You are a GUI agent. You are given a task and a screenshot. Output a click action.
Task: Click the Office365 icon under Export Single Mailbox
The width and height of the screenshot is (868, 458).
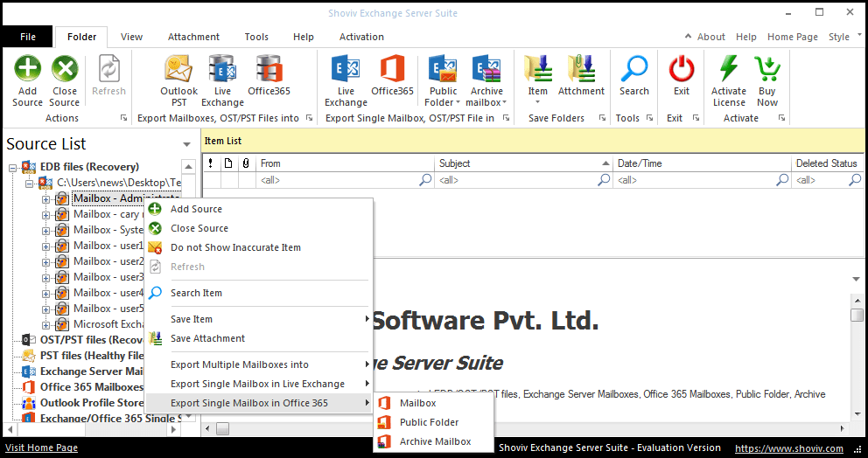click(x=392, y=68)
